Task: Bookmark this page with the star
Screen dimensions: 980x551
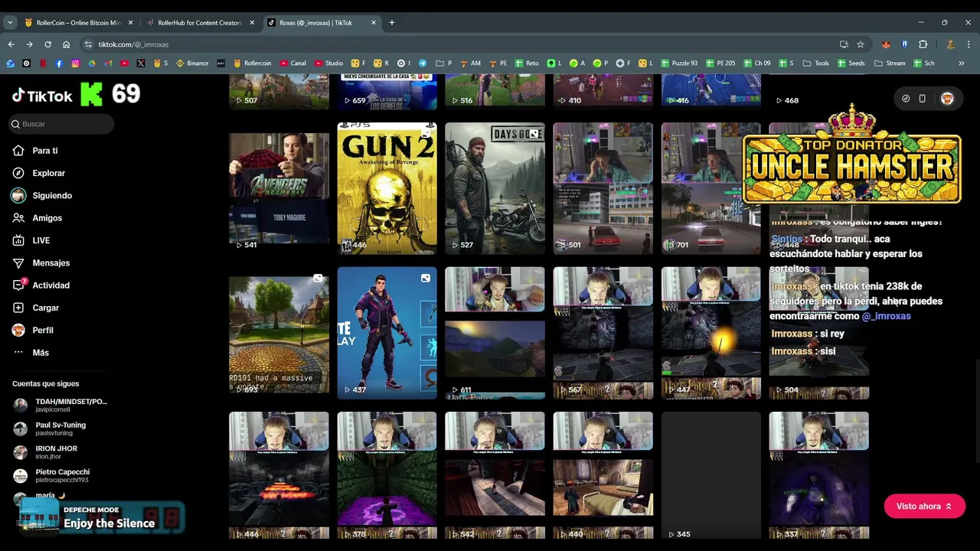Action: tap(861, 44)
